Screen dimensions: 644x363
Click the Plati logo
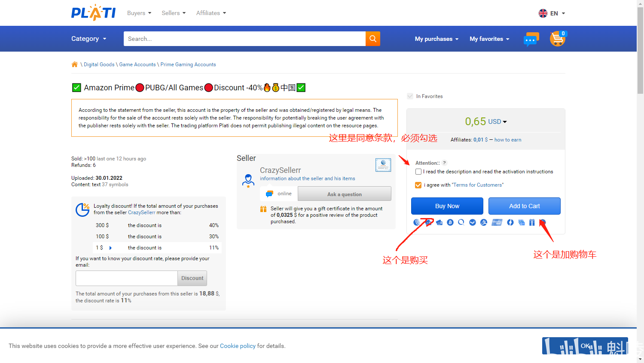[x=93, y=12]
